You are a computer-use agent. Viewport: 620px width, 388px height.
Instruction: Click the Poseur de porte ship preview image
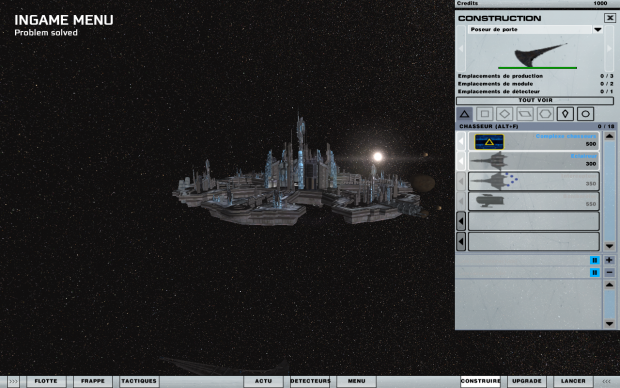point(541,54)
